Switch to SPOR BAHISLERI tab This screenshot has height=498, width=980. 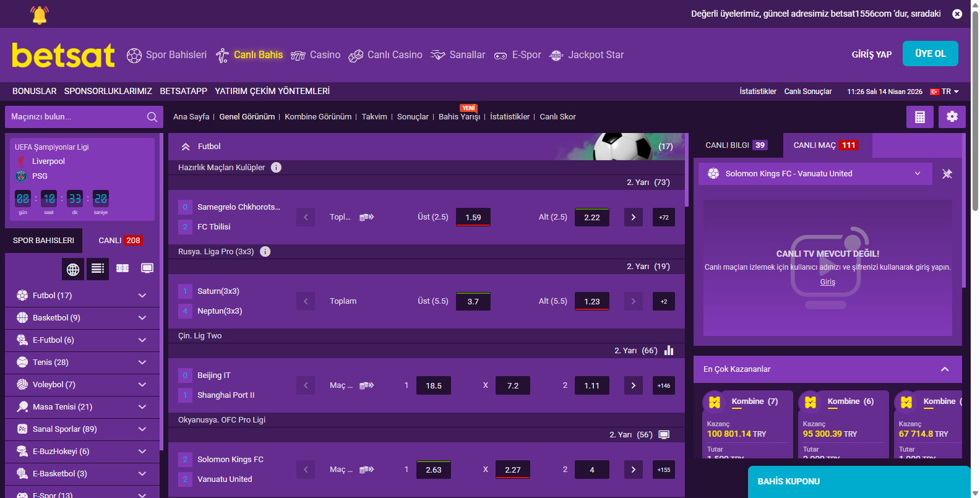pyautogui.click(x=43, y=241)
